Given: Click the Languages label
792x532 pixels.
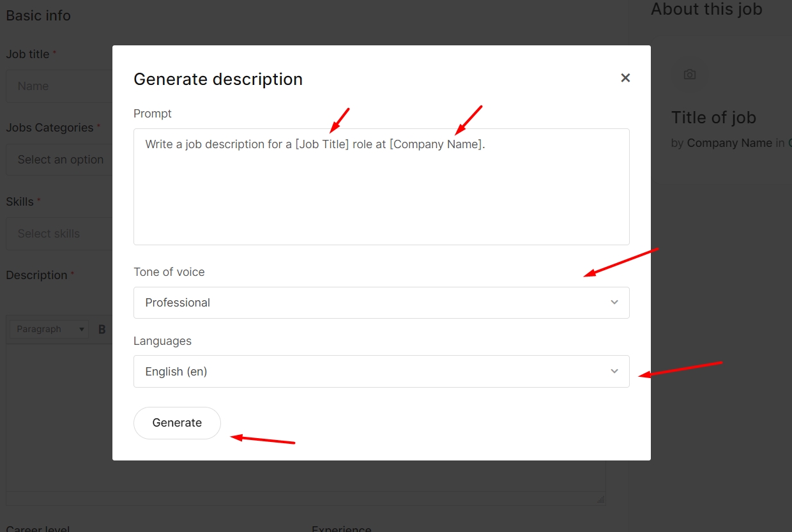Looking at the screenshot, I should (x=162, y=341).
